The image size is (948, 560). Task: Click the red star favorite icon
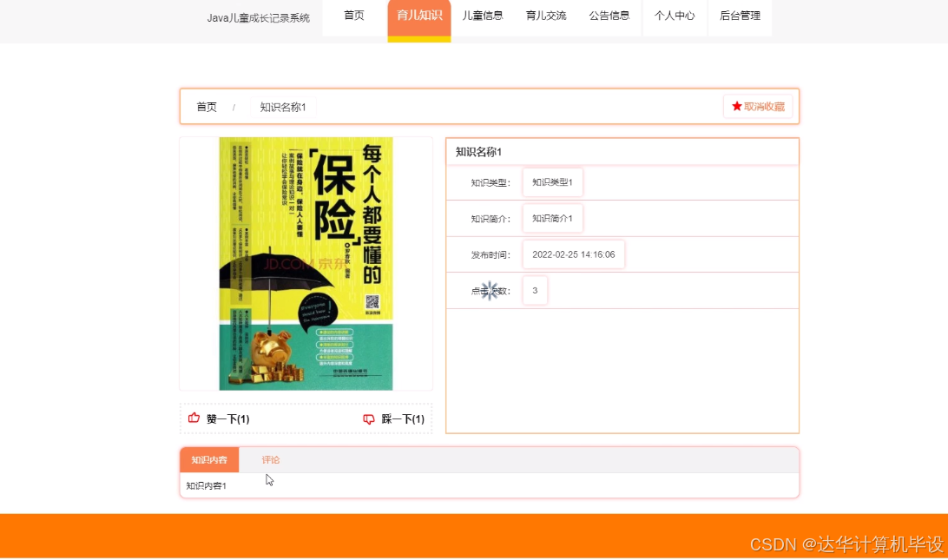click(x=736, y=107)
